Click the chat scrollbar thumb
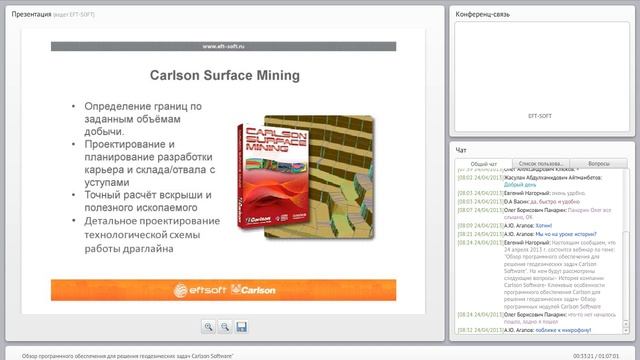 pos(626,276)
